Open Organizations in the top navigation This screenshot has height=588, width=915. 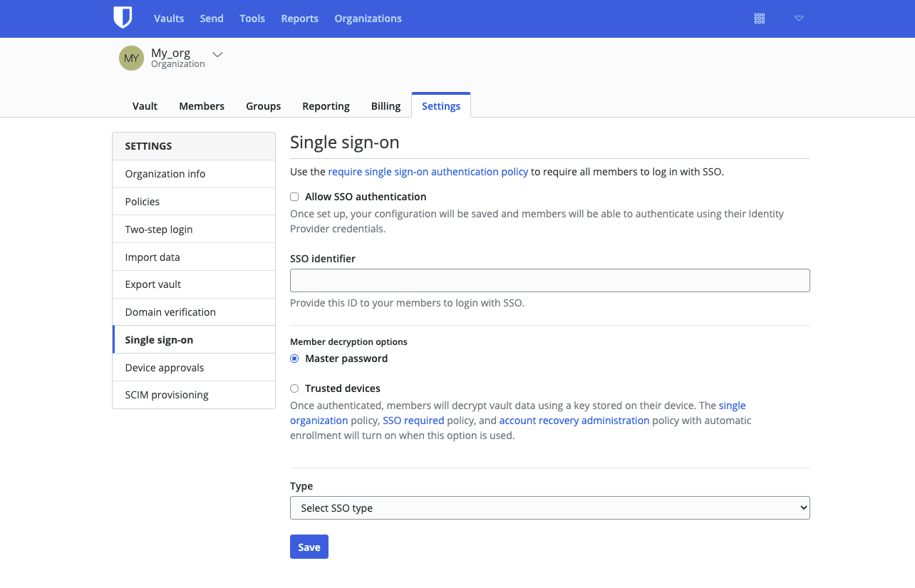(368, 19)
